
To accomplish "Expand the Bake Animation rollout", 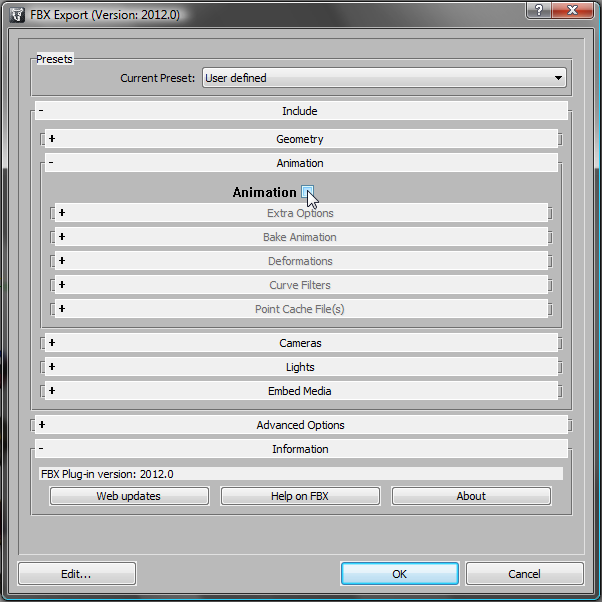I will pos(301,237).
